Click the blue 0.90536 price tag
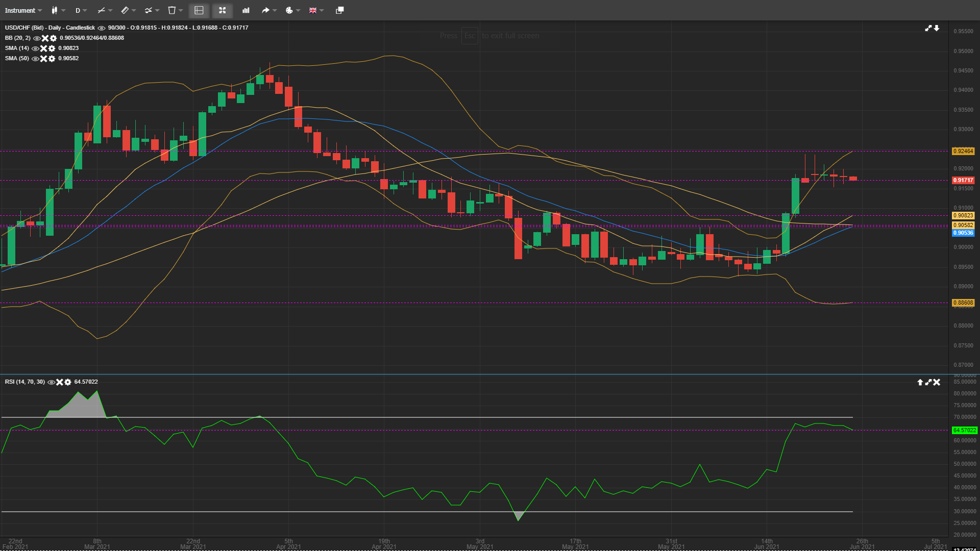 point(964,233)
